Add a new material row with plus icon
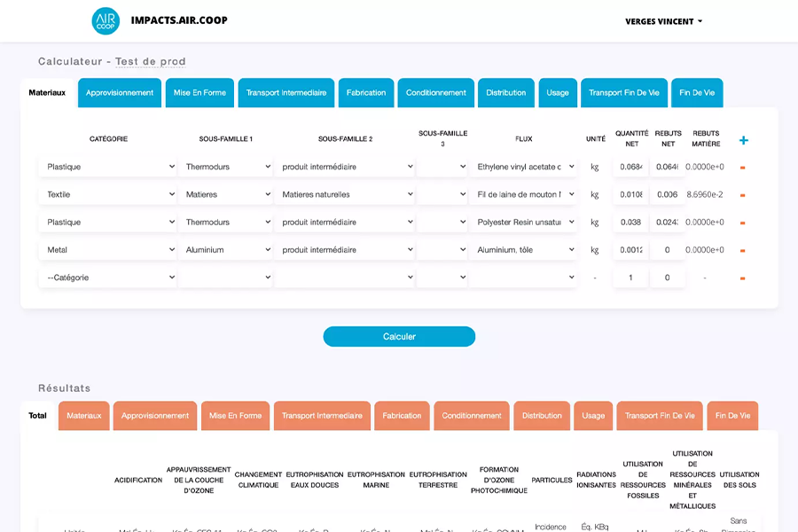The height and width of the screenshot is (532, 798). pyautogui.click(x=743, y=140)
